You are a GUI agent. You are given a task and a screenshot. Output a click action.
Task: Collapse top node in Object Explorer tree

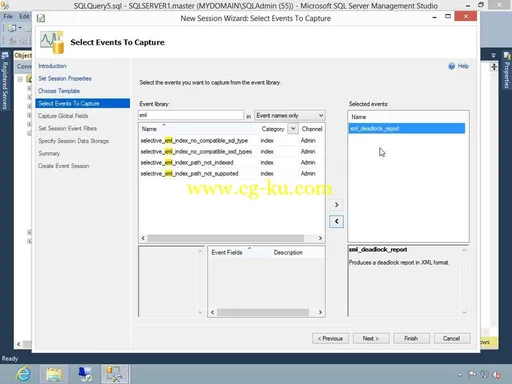[x=20, y=79]
